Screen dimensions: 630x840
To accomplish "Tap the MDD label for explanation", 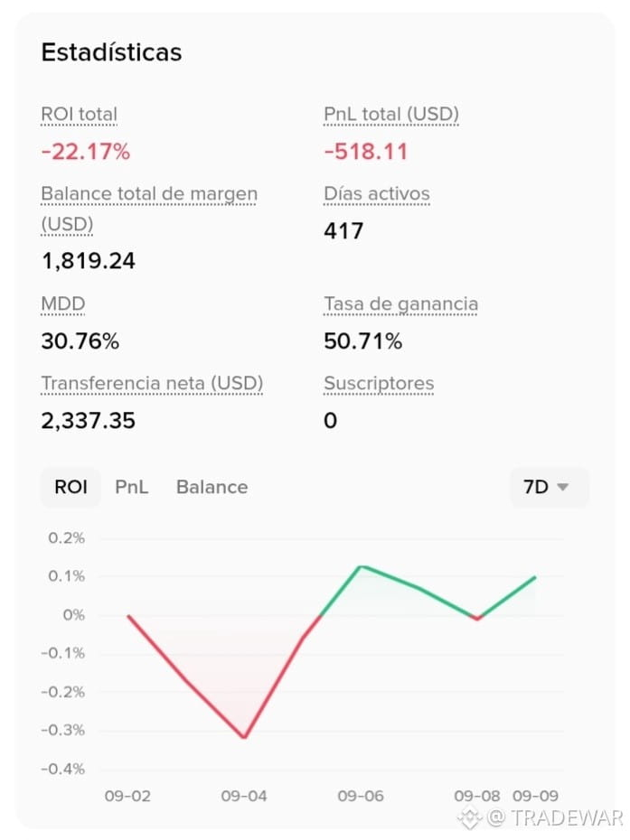I will [63, 303].
